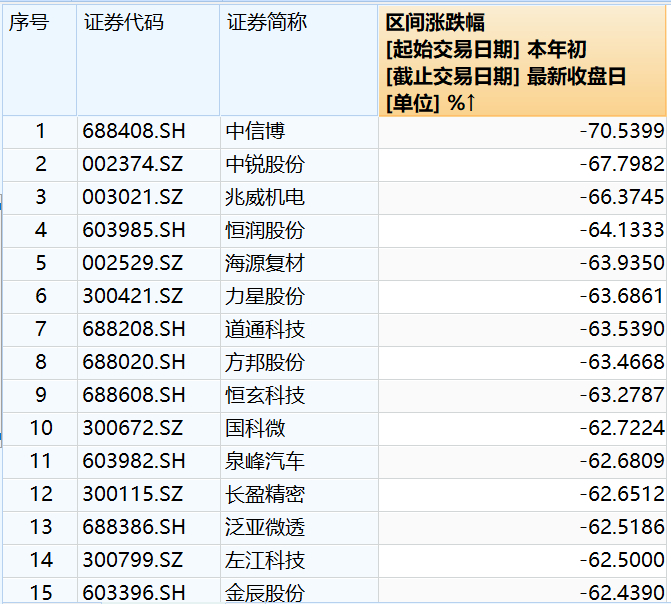The image size is (671, 604).
Task: Click row number 15 in 序号 column
Action: click(x=41, y=592)
